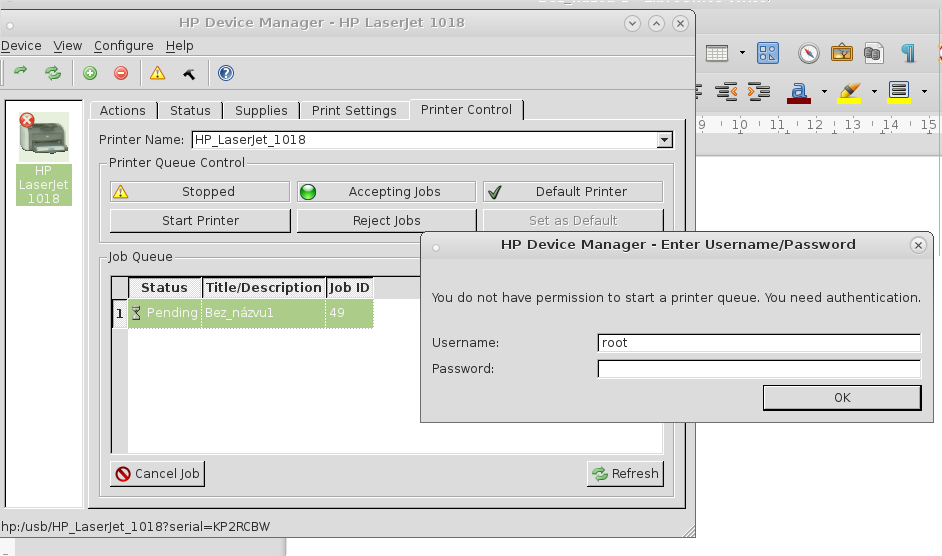Screen dimensions: 942x556
Task: Open the Help menu
Action: tap(180, 46)
